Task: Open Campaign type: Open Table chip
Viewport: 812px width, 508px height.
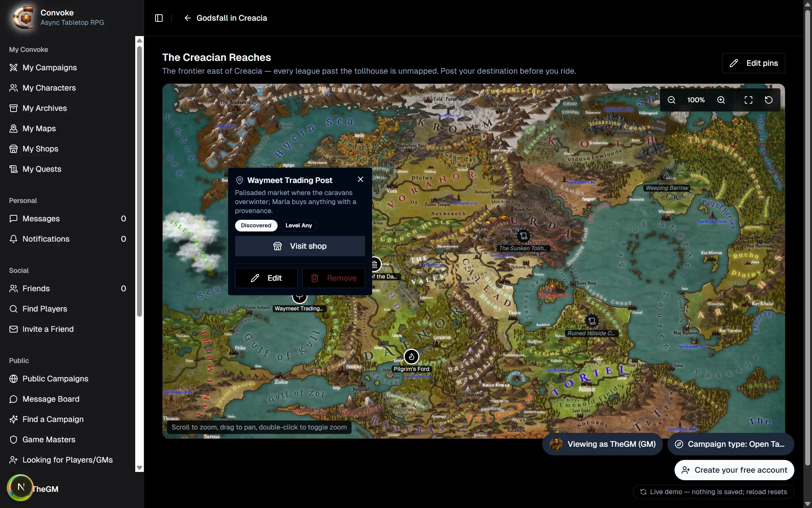Action: (730, 444)
